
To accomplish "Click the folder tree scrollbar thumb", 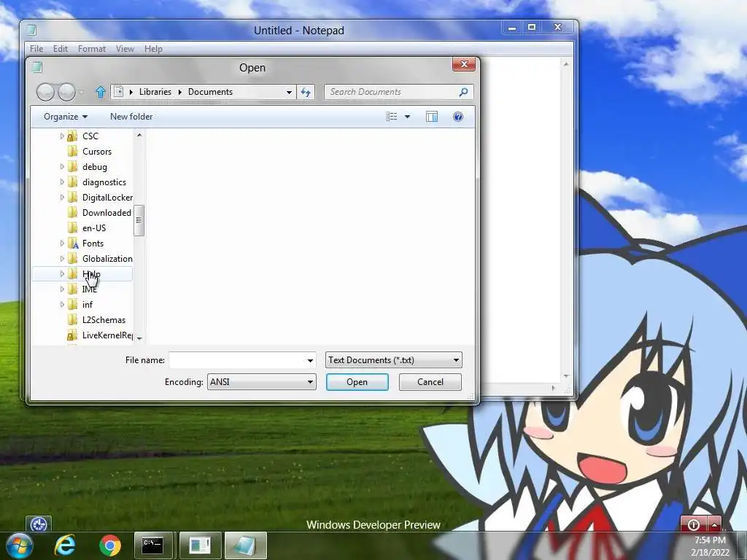I will click(x=139, y=220).
